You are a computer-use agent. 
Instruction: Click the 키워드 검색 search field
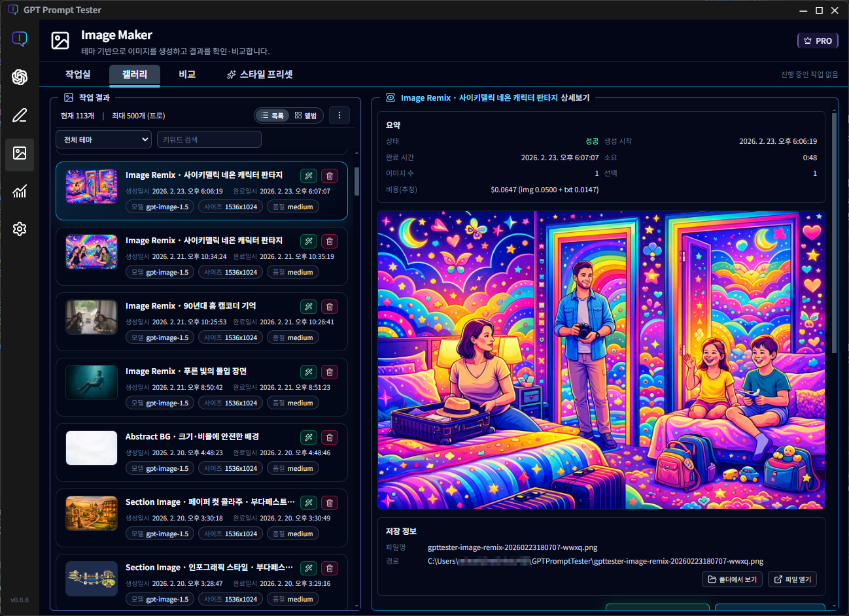point(209,139)
